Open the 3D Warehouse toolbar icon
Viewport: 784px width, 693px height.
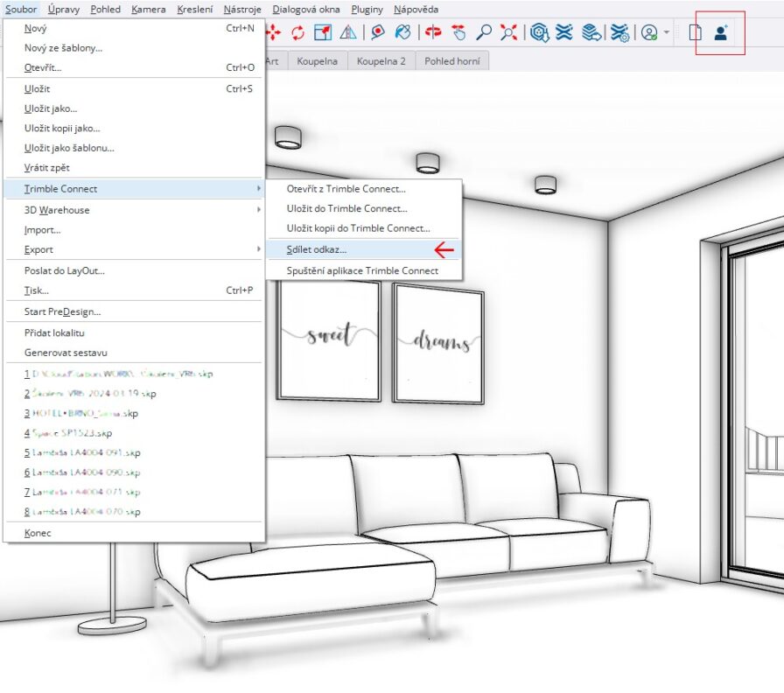pyautogui.click(x=540, y=33)
